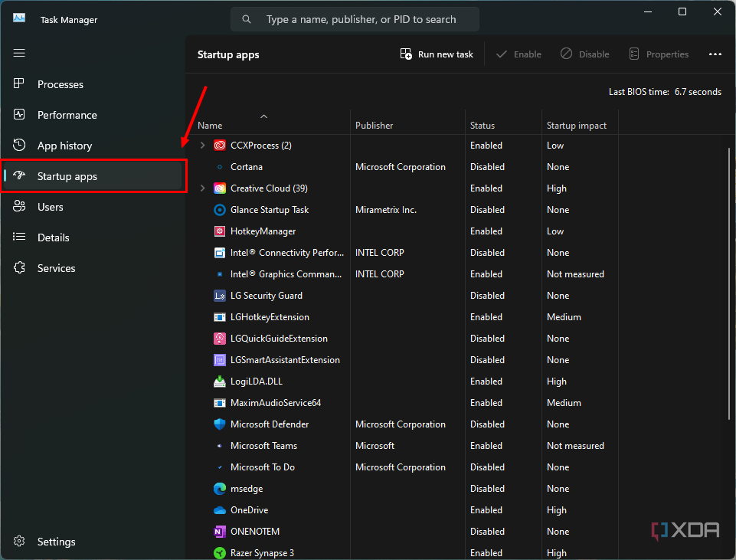
Task: Click the Enable toolbar button
Action: (518, 54)
